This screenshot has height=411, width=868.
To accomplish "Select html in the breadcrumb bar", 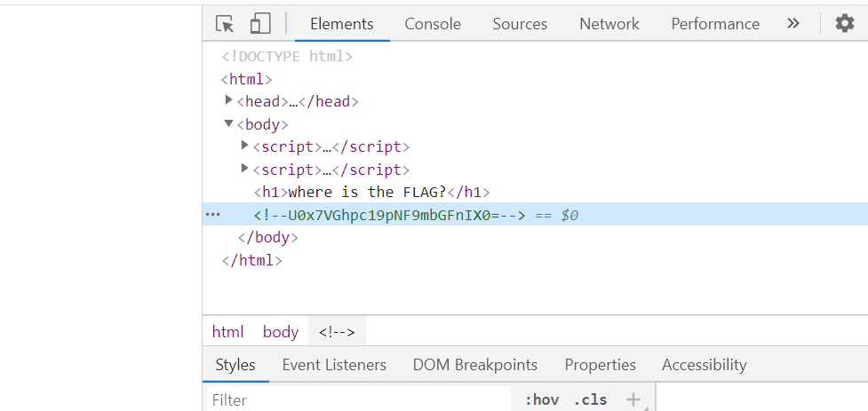I will (228, 332).
